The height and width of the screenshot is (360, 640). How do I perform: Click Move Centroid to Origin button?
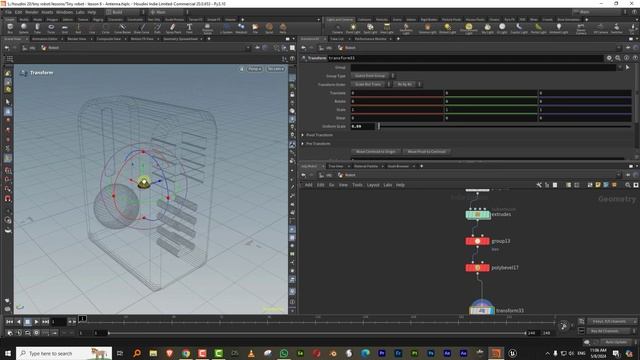pyautogui.click(x=376, y=151)
